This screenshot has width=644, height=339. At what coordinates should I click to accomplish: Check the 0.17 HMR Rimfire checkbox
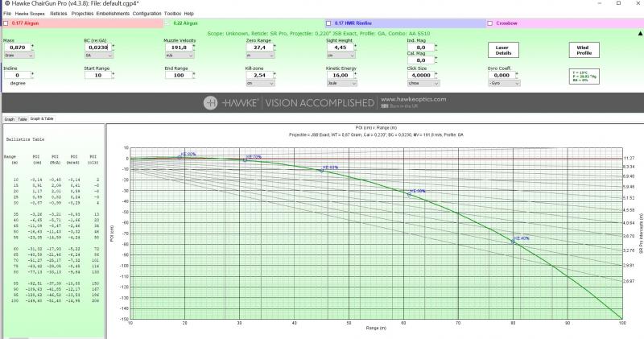329,23
